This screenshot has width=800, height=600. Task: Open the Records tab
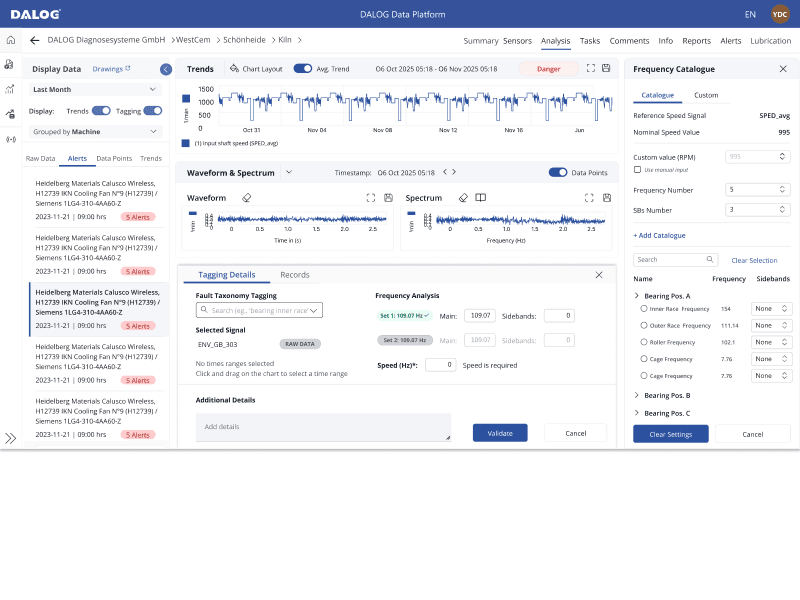tap(295, 274)
